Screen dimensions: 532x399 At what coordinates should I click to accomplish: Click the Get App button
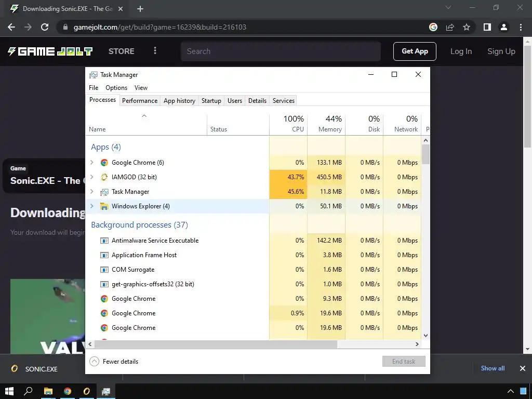click(415, 51)
